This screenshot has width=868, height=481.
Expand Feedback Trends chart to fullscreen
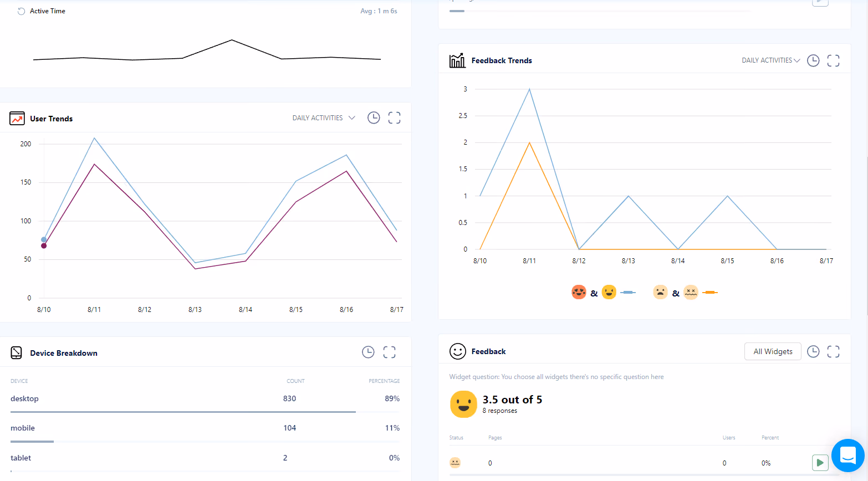833,60
